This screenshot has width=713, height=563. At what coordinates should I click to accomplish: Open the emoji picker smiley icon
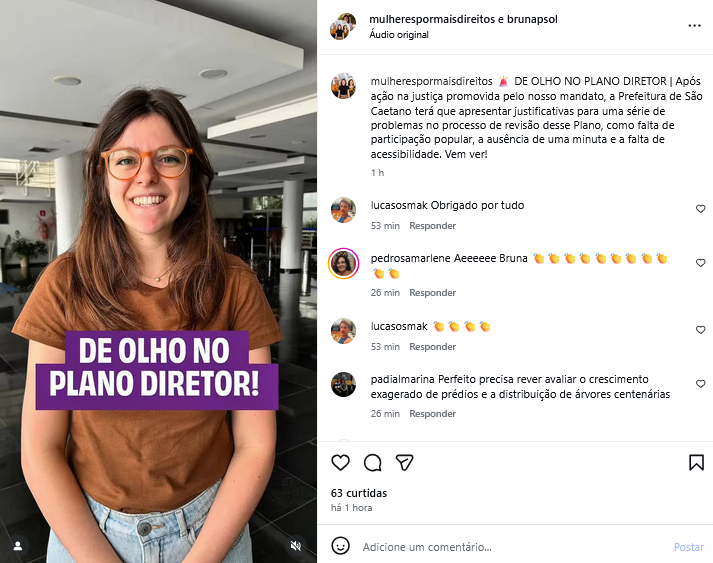coord(340,546)
